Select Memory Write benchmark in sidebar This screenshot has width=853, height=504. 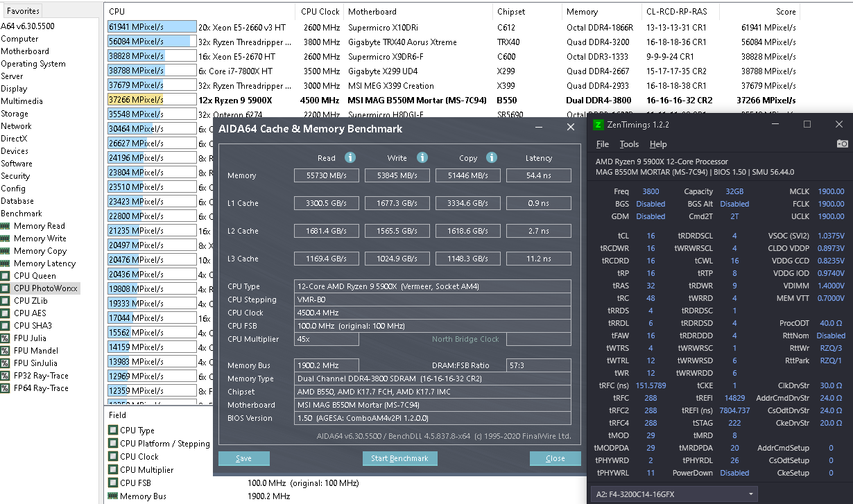point(40,238)
